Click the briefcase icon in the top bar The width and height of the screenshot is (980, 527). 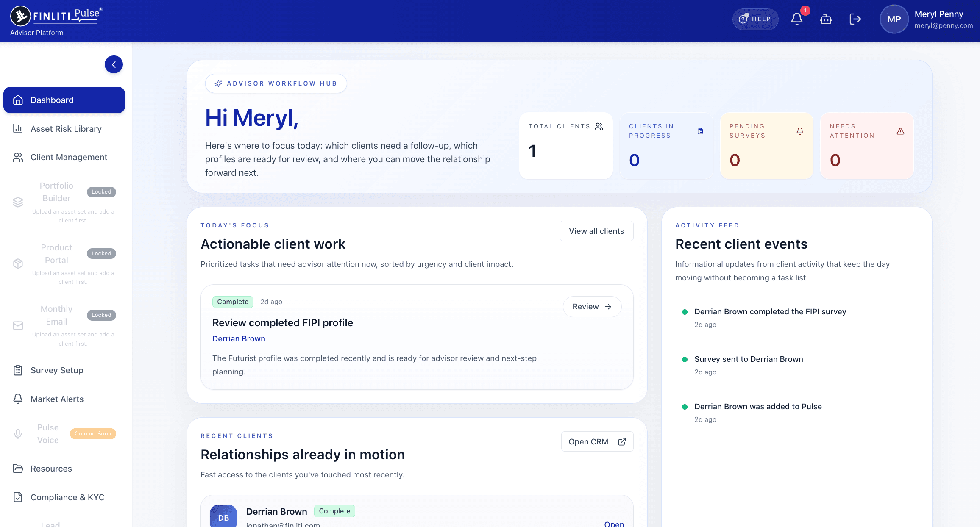[x=826, y=19]
